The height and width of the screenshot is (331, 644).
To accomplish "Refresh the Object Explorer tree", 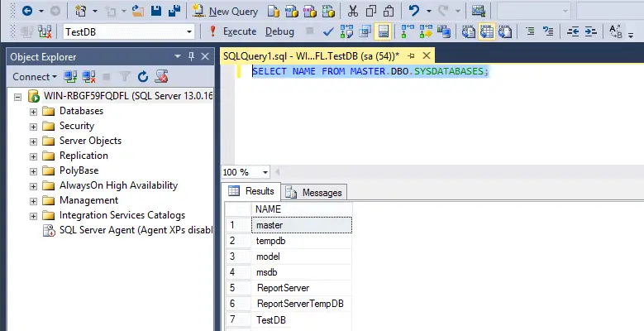I will 142,76.
